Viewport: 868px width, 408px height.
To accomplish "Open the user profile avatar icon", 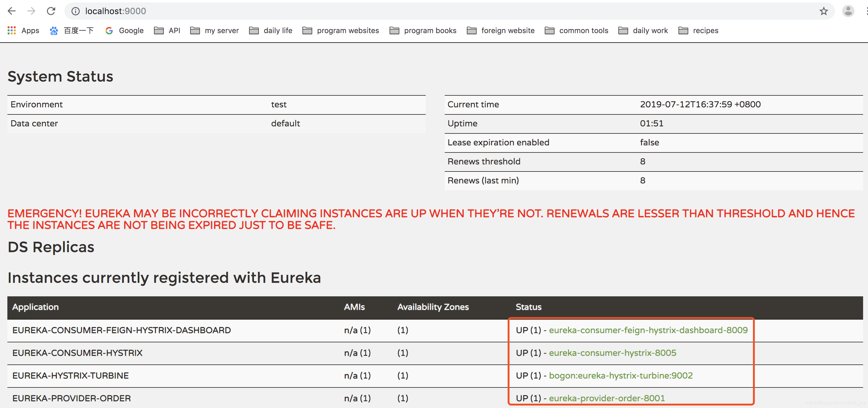I will coord(848,11).
